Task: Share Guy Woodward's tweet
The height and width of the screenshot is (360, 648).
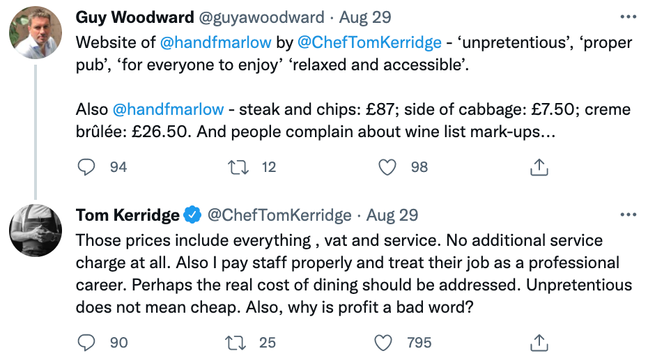Action: point(539,167)
